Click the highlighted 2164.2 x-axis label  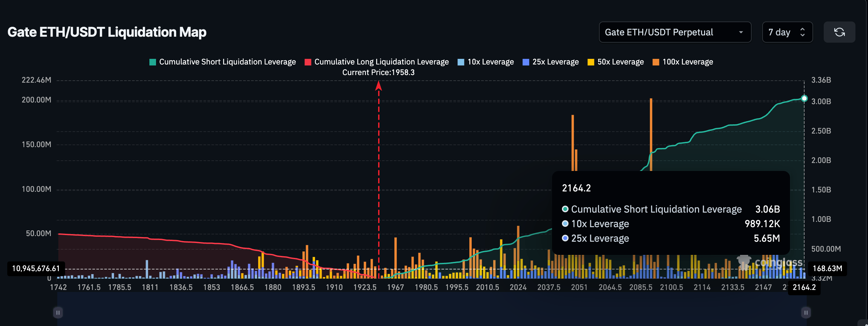804,288
